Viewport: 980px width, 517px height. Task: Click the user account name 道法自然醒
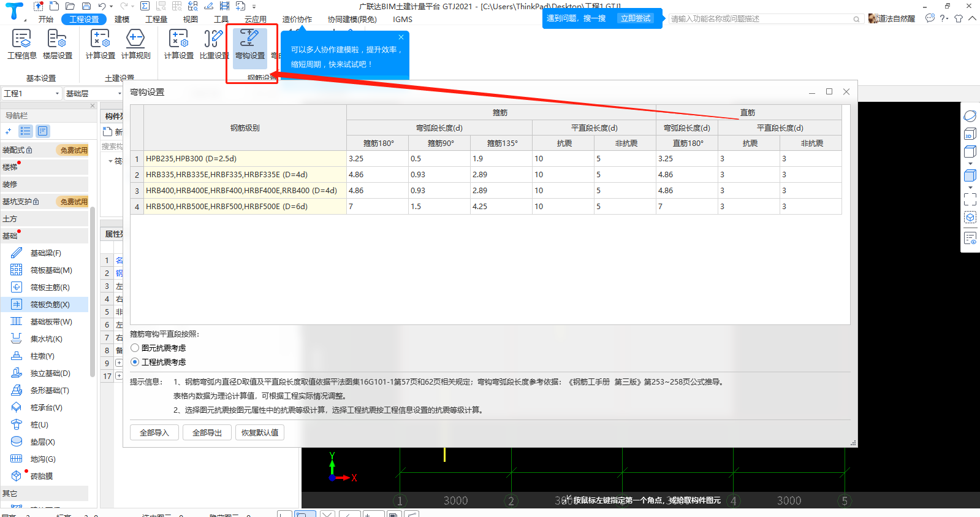897,18
